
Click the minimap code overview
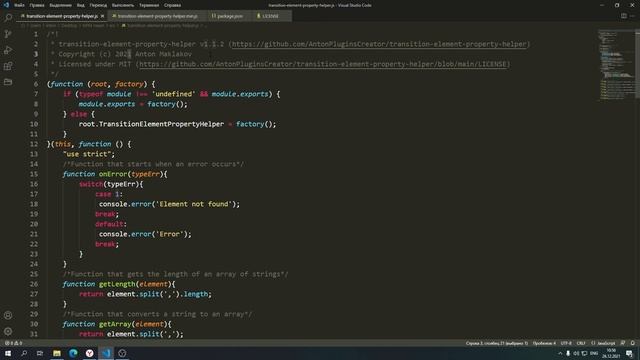pos(616,64)
